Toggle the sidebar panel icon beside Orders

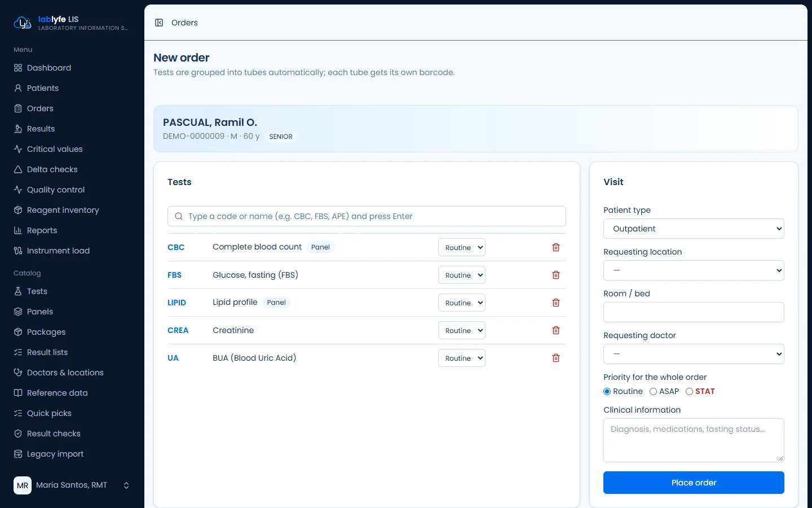[x=159, y=23]
